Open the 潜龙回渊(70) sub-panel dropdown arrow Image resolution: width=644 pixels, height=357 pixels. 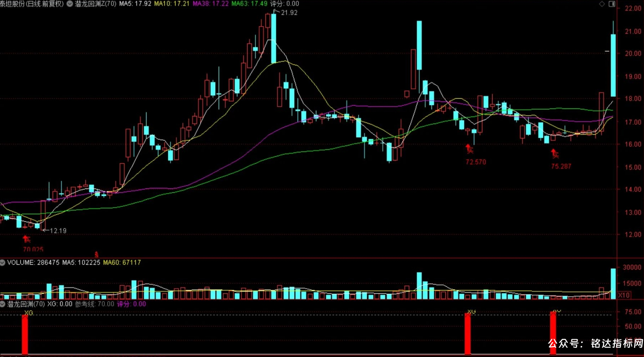tap(2, 304)
